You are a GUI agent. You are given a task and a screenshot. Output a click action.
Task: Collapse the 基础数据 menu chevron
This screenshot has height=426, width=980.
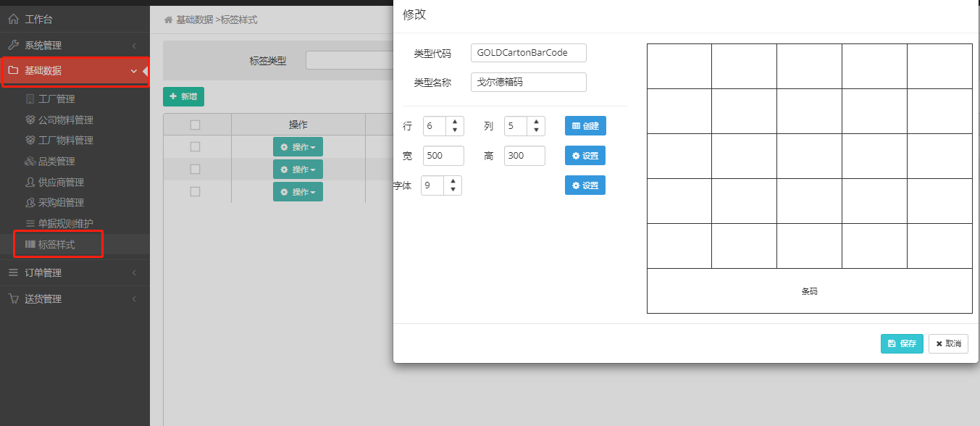click(x=134, y=71)
